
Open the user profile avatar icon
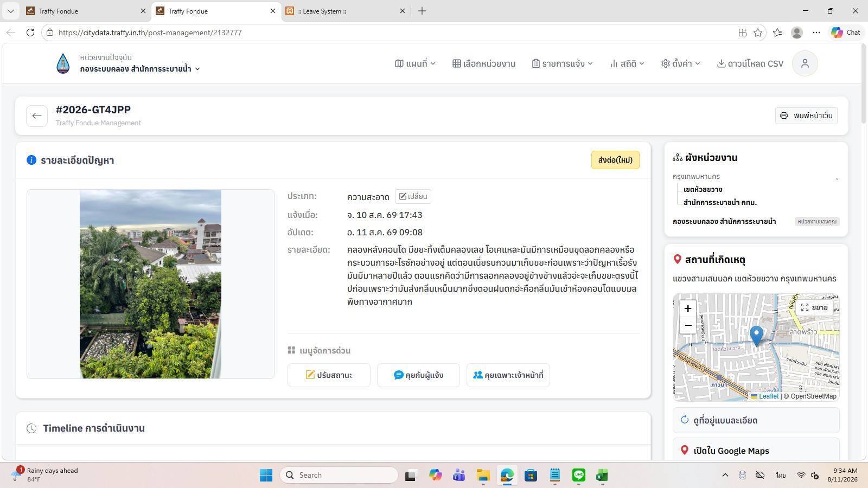coord(805,63)
